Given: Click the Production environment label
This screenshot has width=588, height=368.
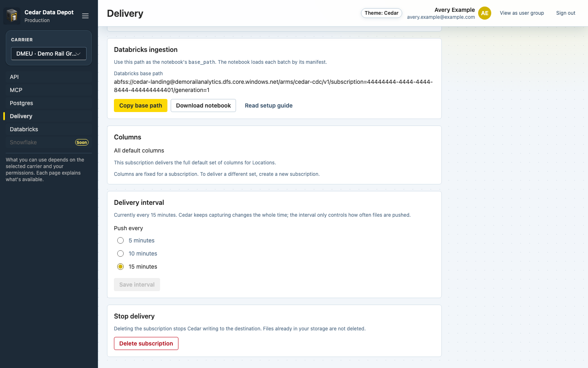Looking at the screenshot, I should tap(37, 20).
